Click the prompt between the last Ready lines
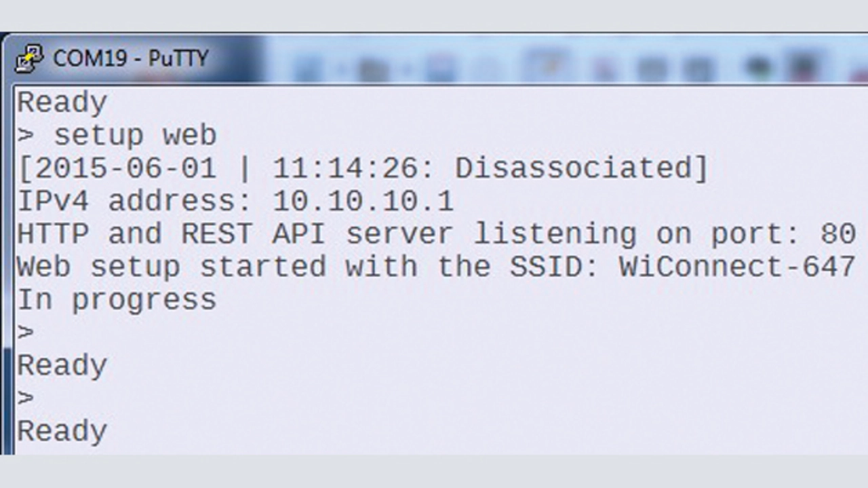The image size is (868, 488). pos(25,398)
